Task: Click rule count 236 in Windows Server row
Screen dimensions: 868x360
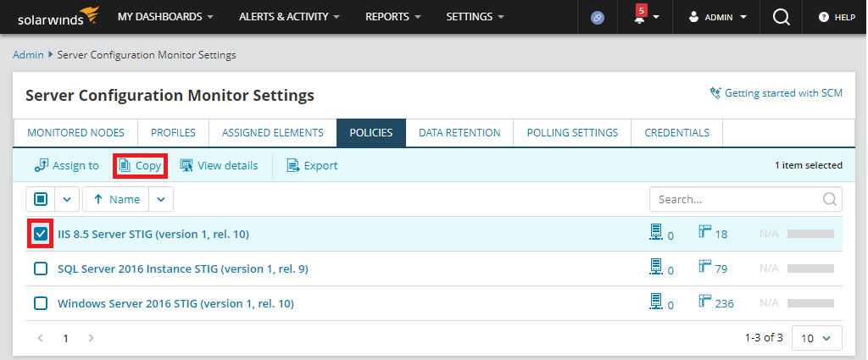Action: [724, 303]
